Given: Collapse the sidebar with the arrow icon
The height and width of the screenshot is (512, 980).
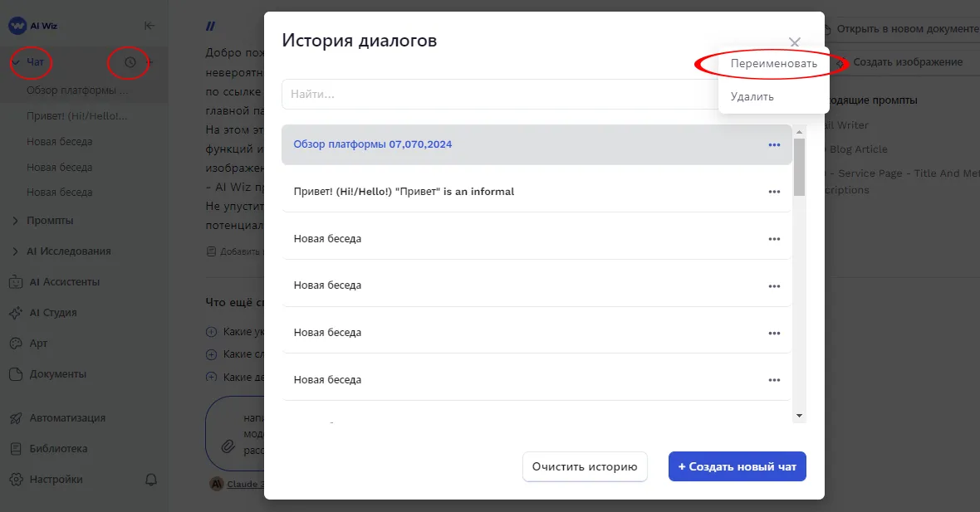Looking at the screenshot, I should tap(149, 25).
